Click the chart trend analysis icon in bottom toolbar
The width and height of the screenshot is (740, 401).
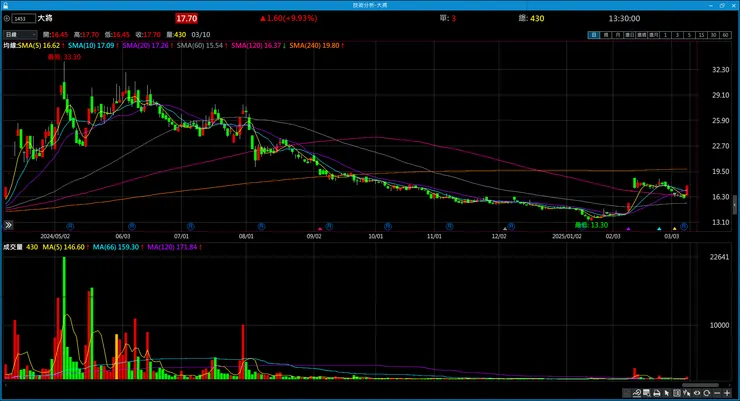[x=637, y=393]
